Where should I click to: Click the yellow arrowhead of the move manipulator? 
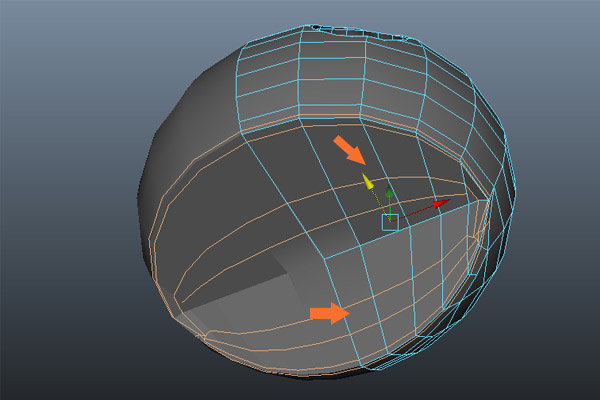(x=367, y=181)
